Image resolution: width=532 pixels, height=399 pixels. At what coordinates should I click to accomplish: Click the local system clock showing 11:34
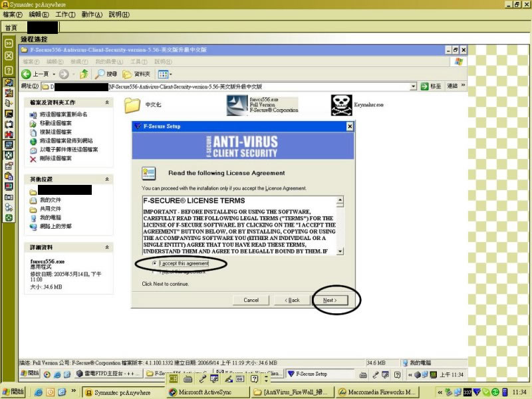519,392
